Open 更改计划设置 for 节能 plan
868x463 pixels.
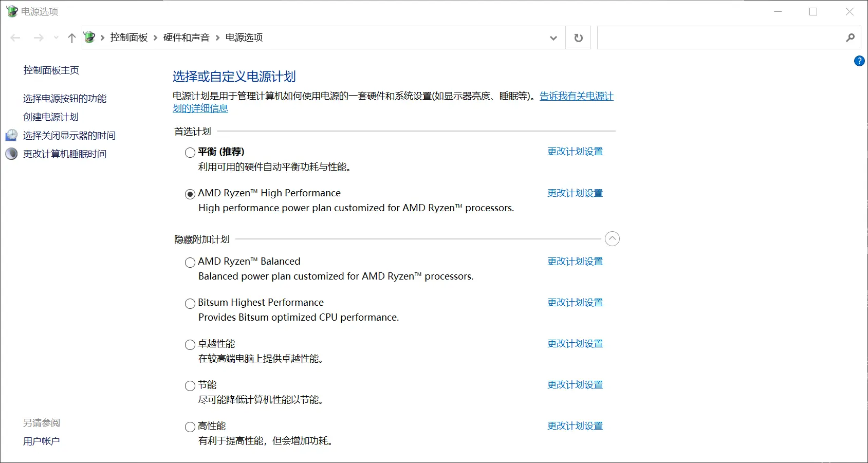[575, 385]
